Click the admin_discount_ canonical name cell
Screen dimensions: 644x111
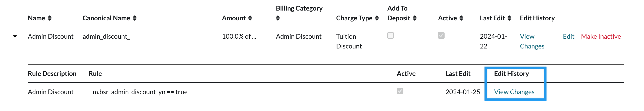tap(106, 37)
